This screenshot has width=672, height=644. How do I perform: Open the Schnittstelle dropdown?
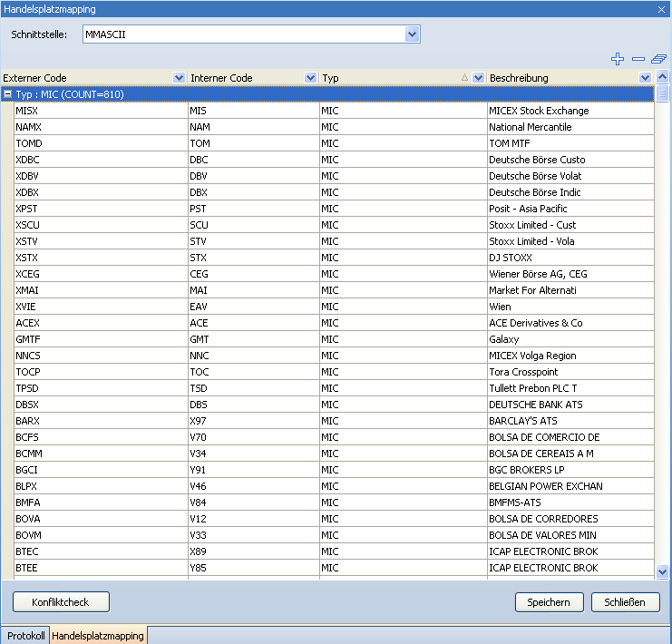coord(412,34)
